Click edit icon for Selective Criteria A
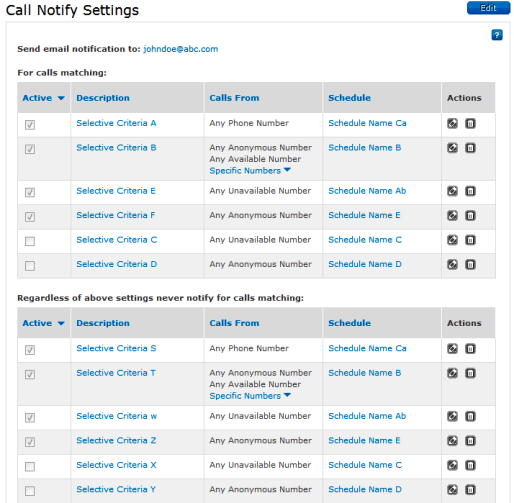Image resolution: width=514 pixels, height=503 pixels. 452,123
